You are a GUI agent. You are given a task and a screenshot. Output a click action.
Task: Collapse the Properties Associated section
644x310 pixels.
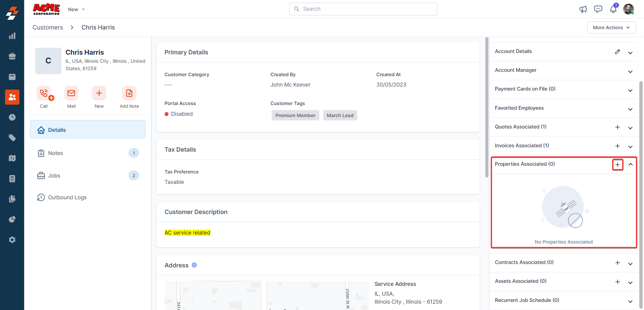pyautogui.click(x=630, y=164)
